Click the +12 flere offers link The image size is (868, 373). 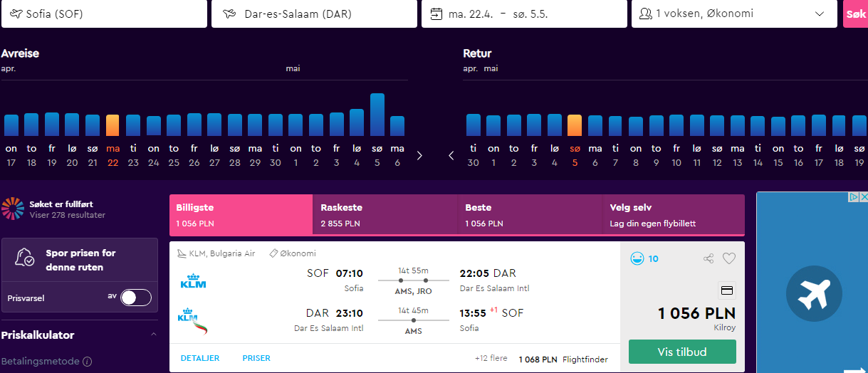491,358
